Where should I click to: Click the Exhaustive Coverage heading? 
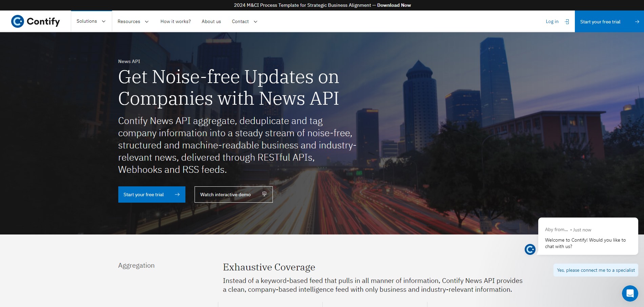(269, 267)
